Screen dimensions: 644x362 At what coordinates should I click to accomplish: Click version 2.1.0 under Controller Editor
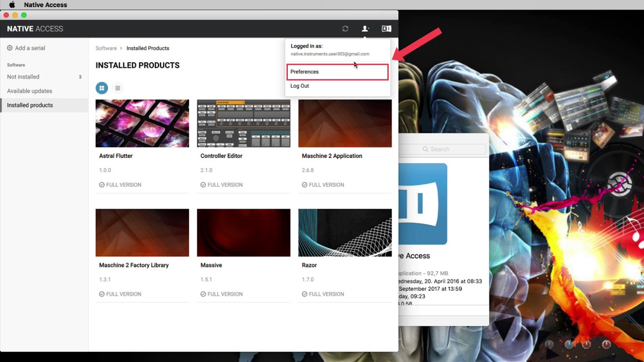206,170
